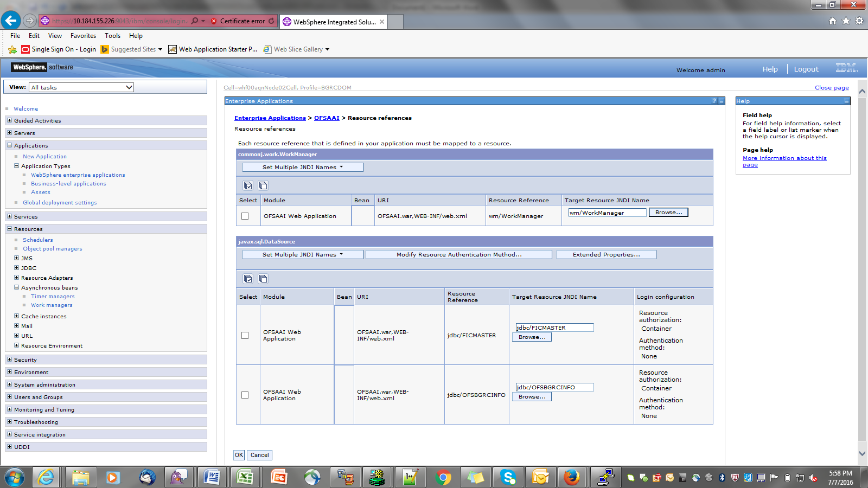The width and height of the screenshot is (868, 488).
Task: Open Excel from the taskbar
Action: pyautogui.click(x=245, y=477)
